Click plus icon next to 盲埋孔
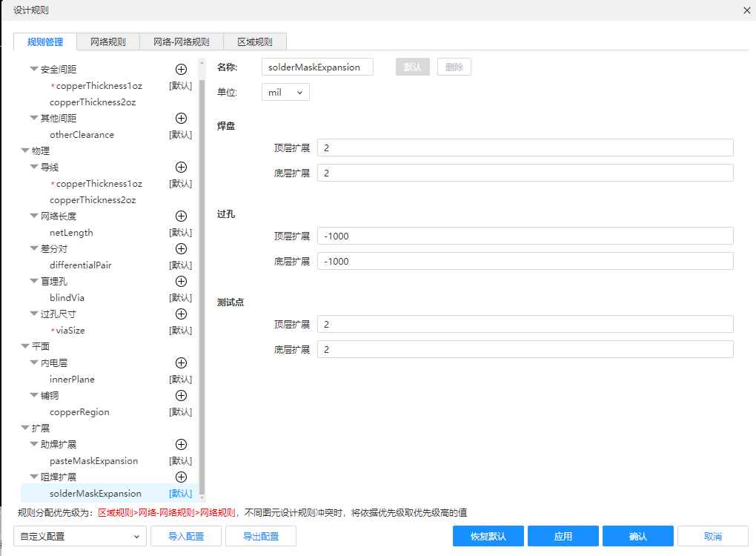The width and height of the screenshot is (756, 556). pyautogui.click(x=181, y=281)
